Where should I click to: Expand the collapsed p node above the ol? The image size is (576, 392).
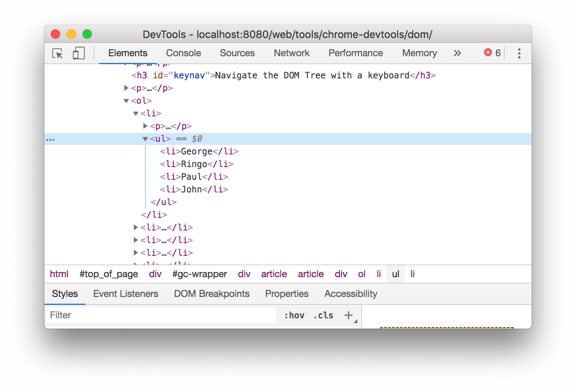(126, 88)
